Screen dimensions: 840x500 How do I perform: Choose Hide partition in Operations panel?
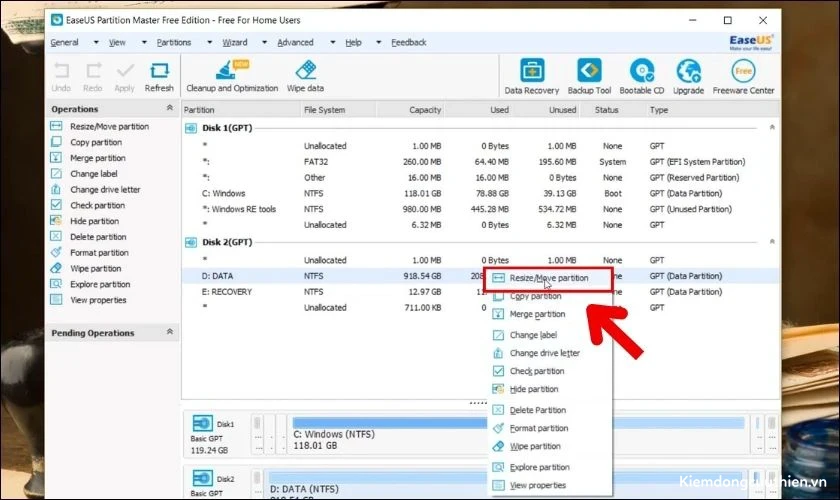click(94, 221)
